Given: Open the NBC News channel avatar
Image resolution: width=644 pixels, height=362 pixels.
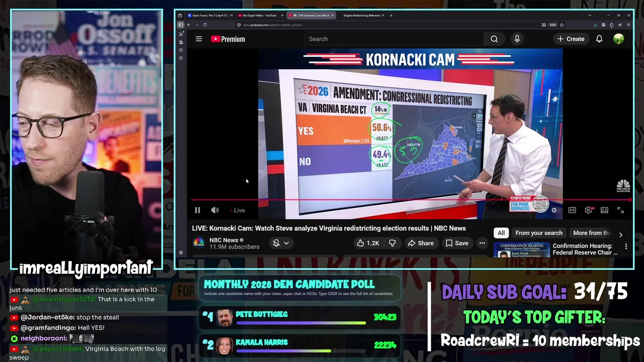Looking at the screenshot, I should tap(199, 243).
